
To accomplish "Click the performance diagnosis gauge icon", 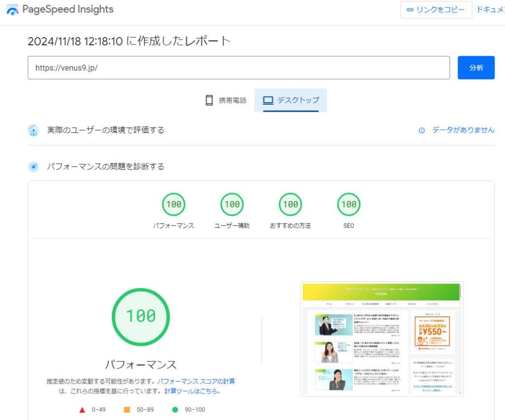I will tap(34, 167).
